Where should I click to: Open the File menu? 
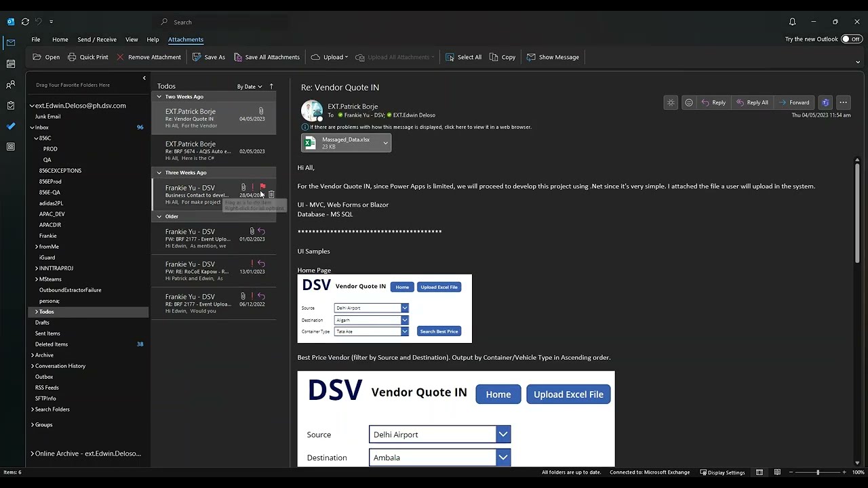(36, 39)
